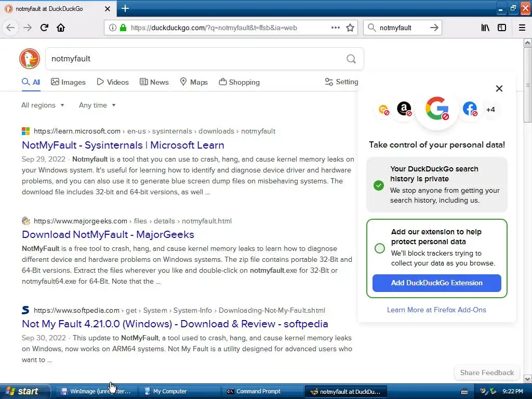
Task: Switch to the Maps tab
Action: pyautogui.click(x=194, y=82)
